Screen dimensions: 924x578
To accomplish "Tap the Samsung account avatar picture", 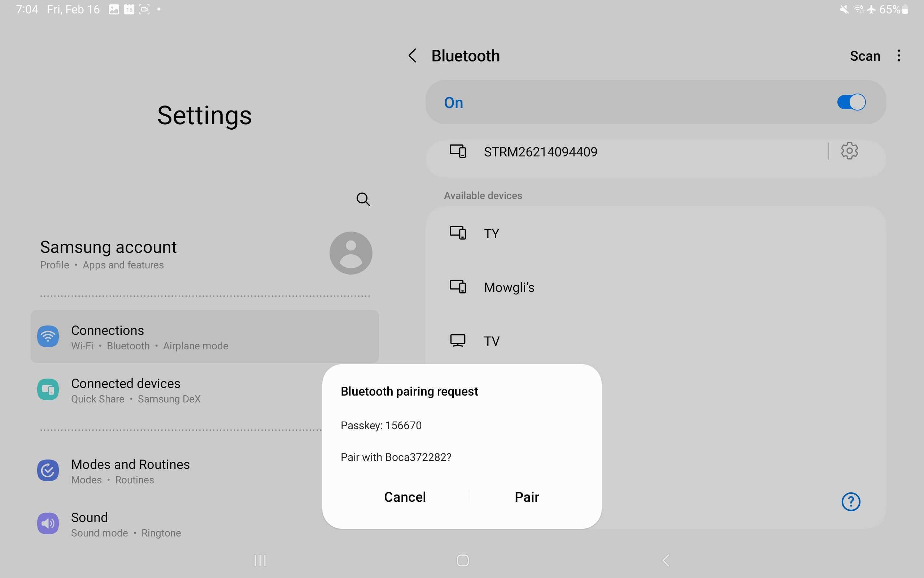I will coord(351,253).
